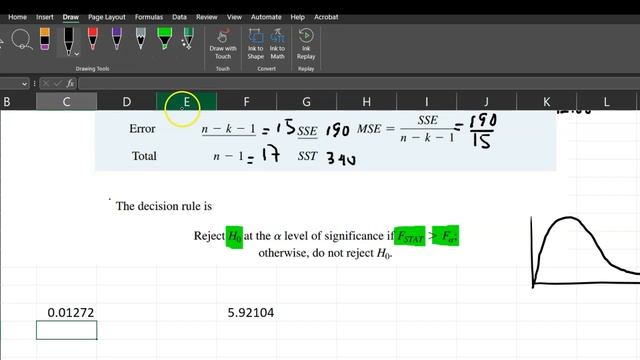
Task: Open the Home tab
Action: point(17,17)
